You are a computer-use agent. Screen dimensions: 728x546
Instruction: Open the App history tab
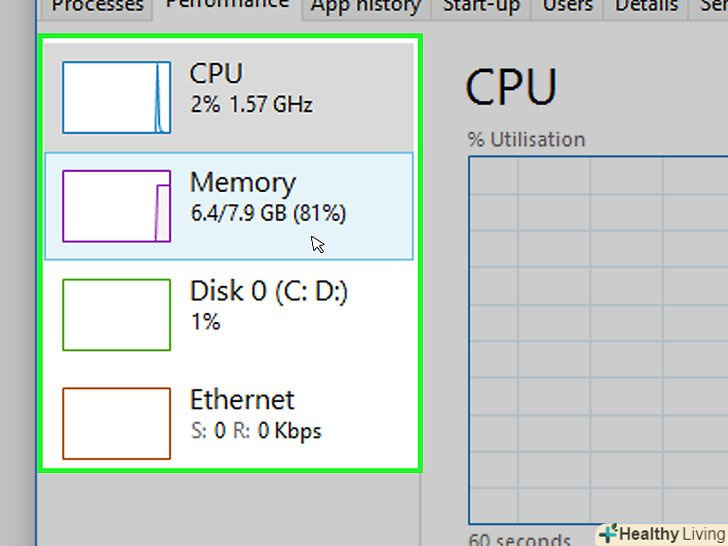[365, 6]
